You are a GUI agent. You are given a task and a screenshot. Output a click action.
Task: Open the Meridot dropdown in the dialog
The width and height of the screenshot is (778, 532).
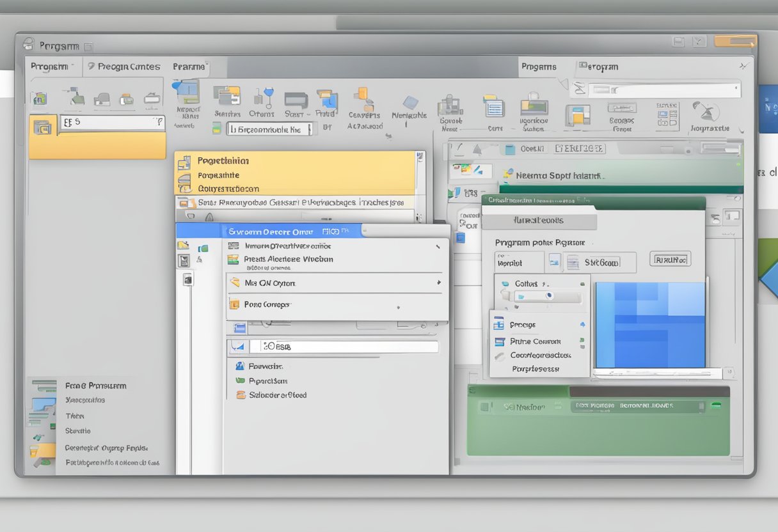[520, 262]
